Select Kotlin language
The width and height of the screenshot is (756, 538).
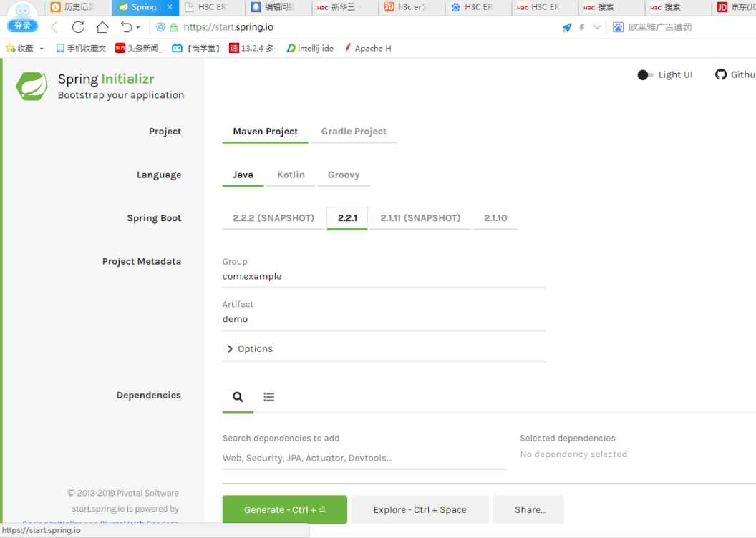291,175
